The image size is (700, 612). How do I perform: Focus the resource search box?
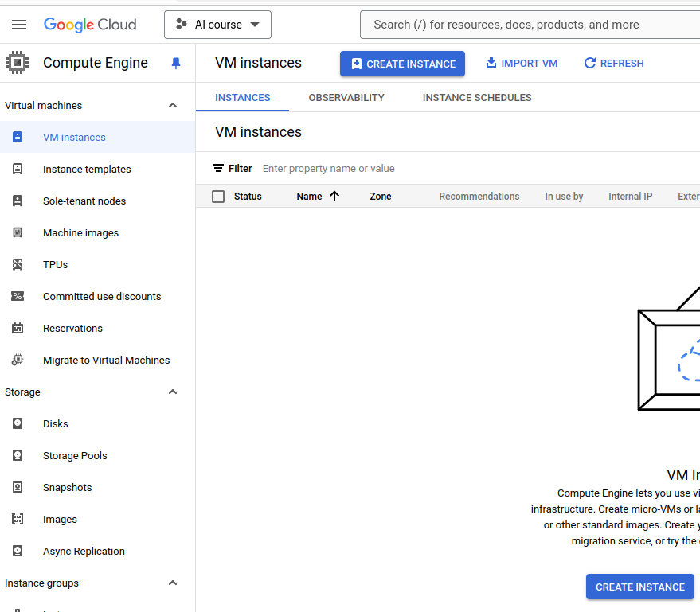530,25
